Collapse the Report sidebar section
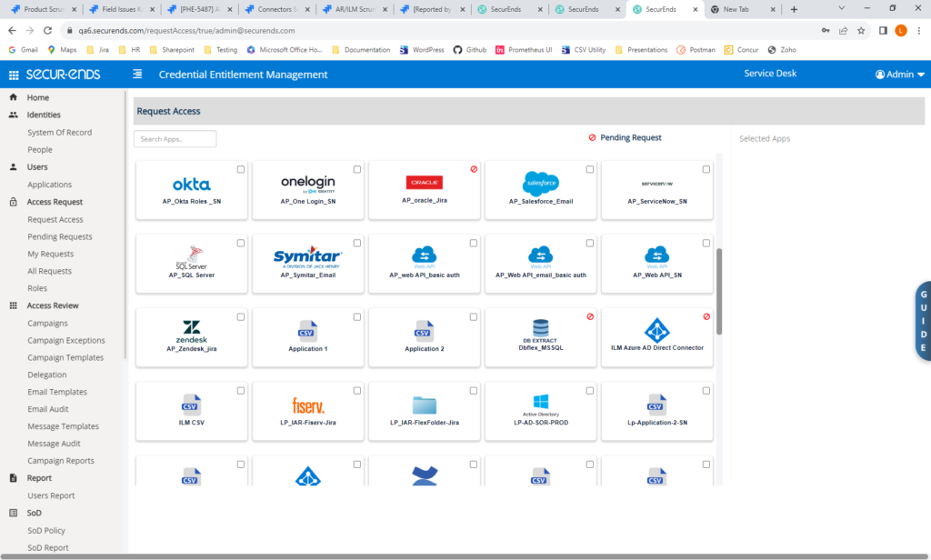The width and height of the screenshot is (931, 560). [x=39, y=478]
